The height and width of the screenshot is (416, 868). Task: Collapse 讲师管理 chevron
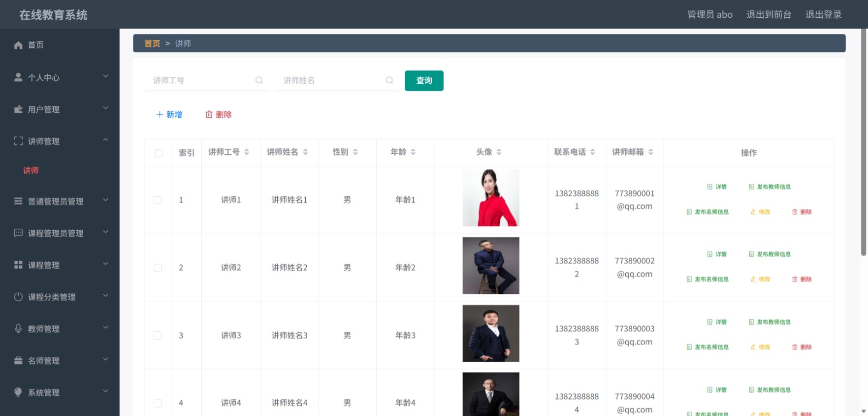pyautogui.click(x=105, y=140)
